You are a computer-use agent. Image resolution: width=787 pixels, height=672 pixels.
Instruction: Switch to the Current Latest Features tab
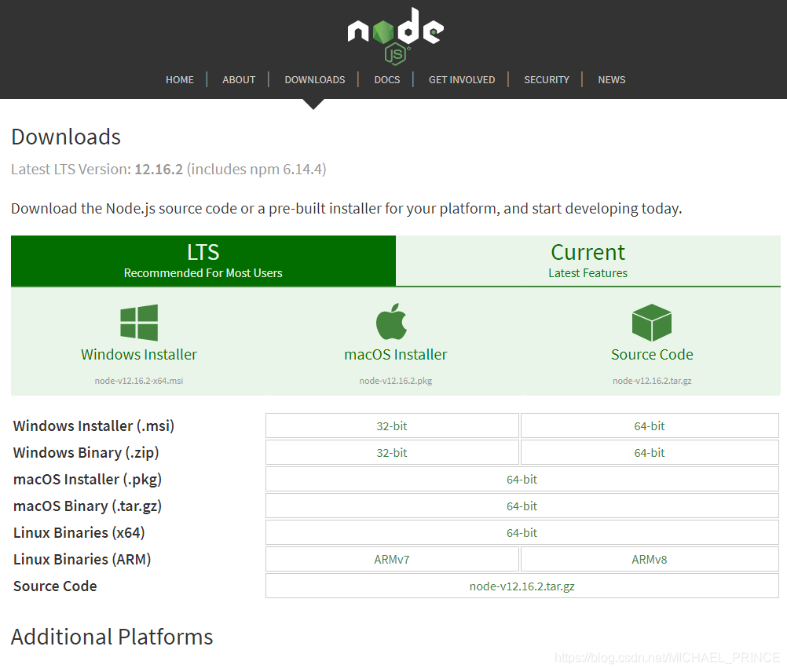(x=588, y=261)
